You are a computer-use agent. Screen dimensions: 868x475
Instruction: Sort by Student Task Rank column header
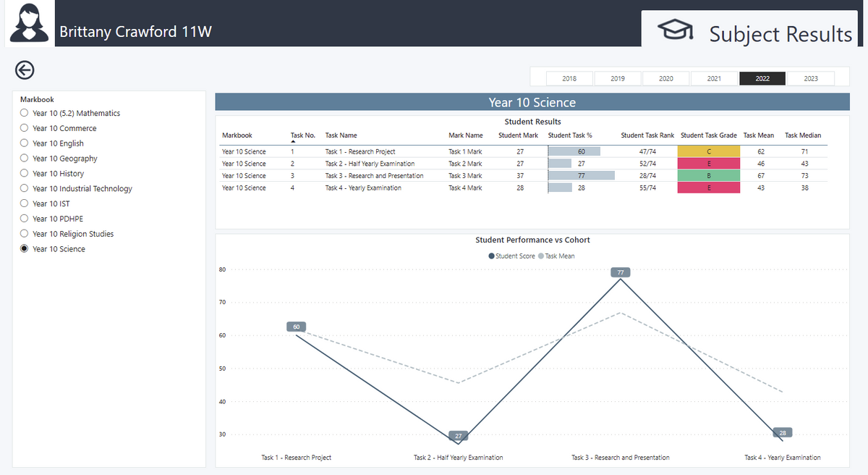pyautogui.click(x=647, y=135)
